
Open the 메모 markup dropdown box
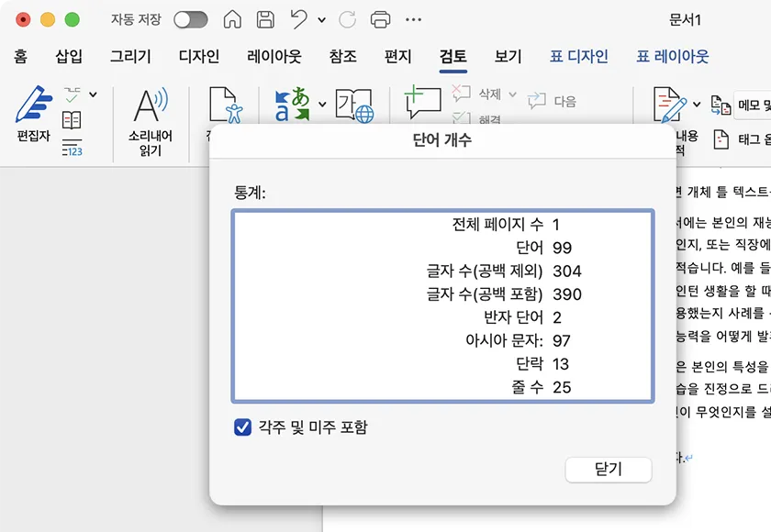[753, 105]
